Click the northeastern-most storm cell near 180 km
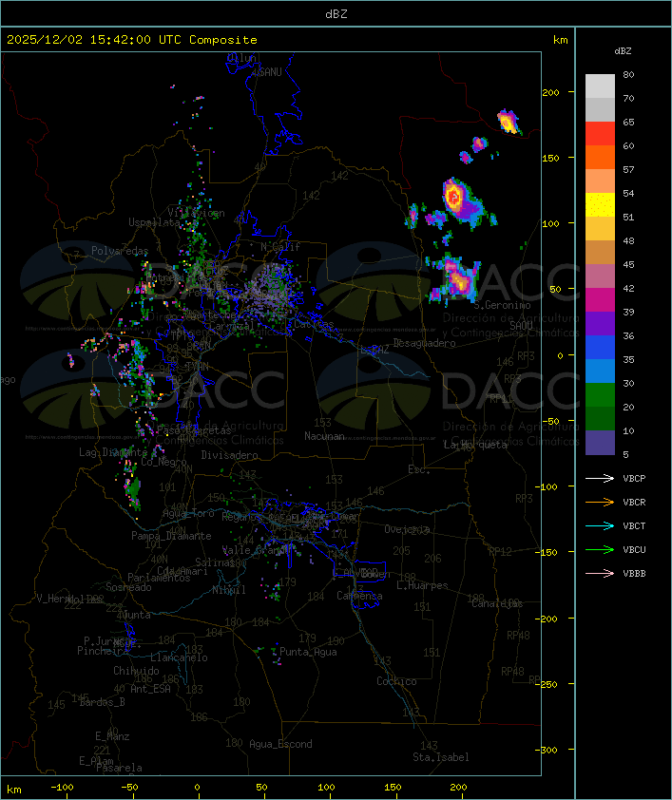 [x=509, y=122]
